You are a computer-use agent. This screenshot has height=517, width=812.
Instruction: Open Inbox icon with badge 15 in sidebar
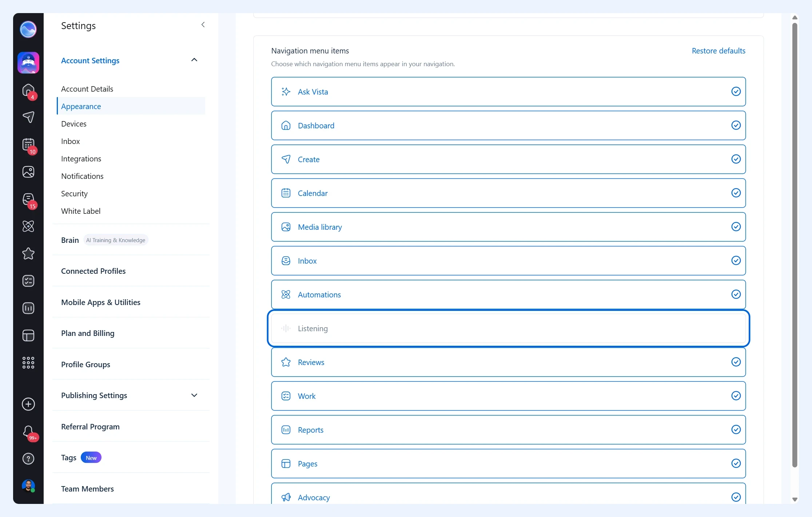pos(28,199)
